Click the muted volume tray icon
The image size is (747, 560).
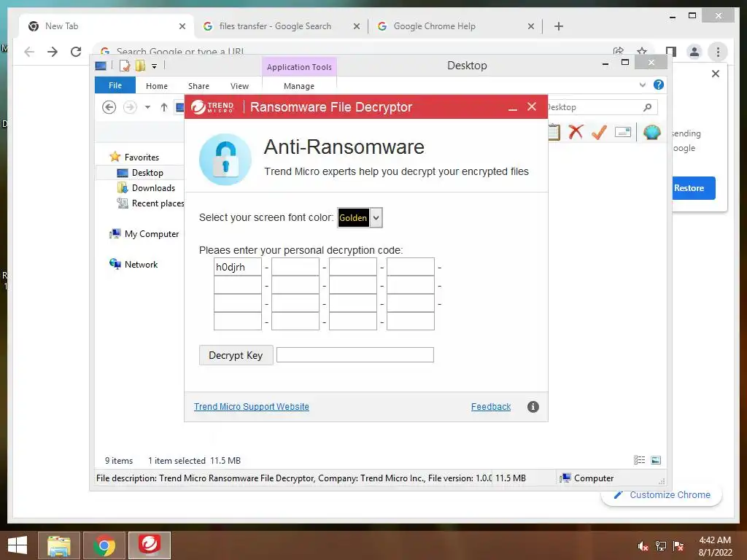pos(643,545)
